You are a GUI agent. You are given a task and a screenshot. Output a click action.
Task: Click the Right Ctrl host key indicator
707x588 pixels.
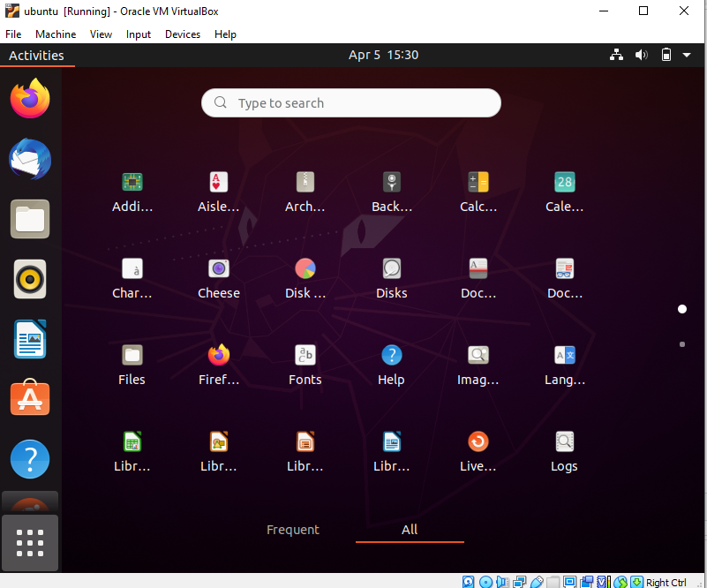click(666, 582)
